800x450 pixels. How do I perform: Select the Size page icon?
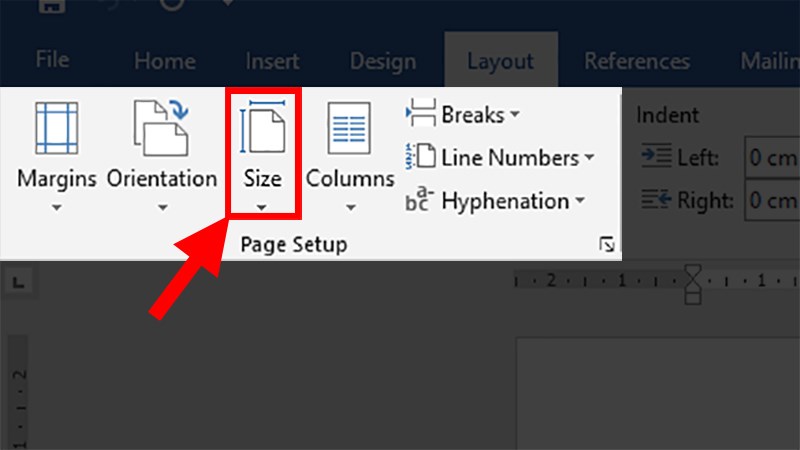click(263, 127)
